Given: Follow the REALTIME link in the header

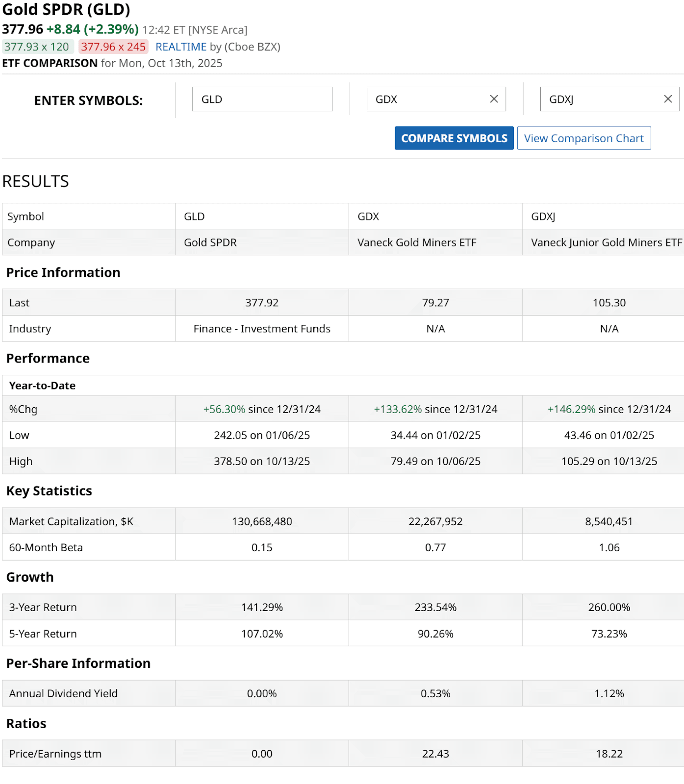Looking at the screenshot, I should click(181, 47).
